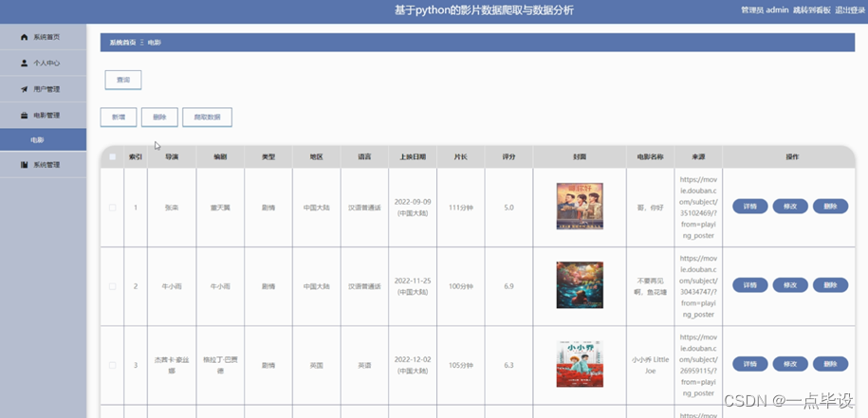Click the person icon beside 个人中心
Image resolution: width=868 pixels, height=418 pixels.
24,63
